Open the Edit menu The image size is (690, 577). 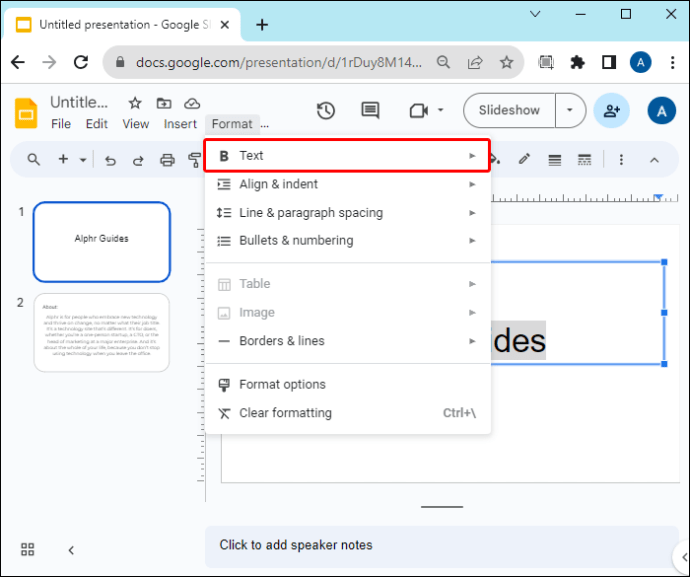point(96,124)
